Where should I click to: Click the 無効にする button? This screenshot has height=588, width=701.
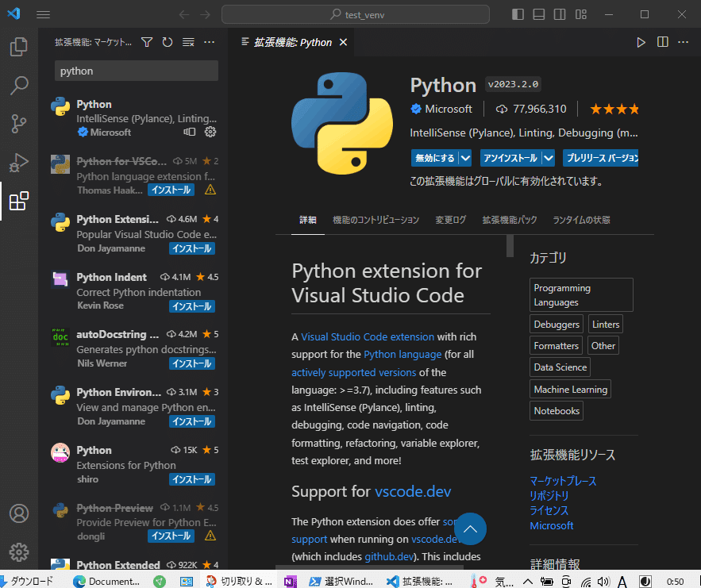(435, 158)
